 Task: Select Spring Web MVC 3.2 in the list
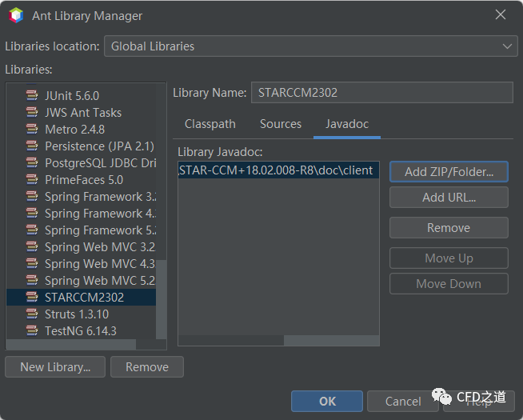coord(99,246)
